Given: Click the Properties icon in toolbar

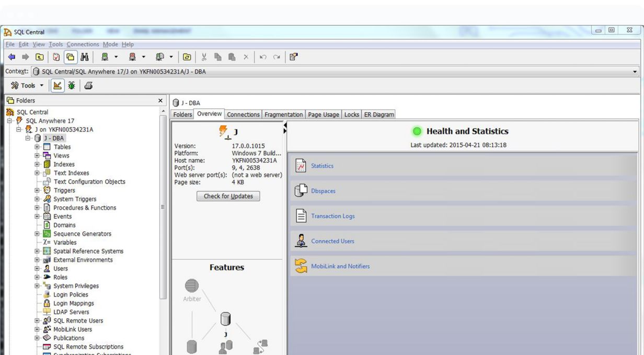Looking at the screenshot, I should pos(293,57).
